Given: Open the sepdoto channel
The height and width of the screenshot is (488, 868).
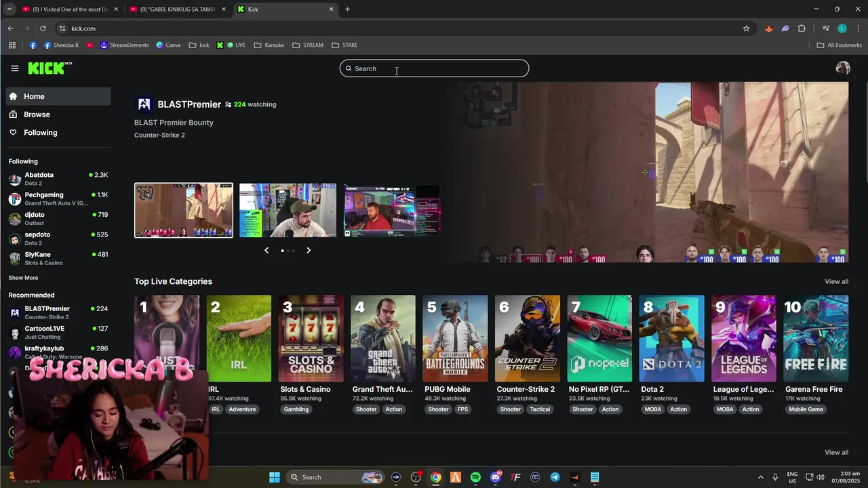Looking at the screenshot, I should (x=58, y=238).
